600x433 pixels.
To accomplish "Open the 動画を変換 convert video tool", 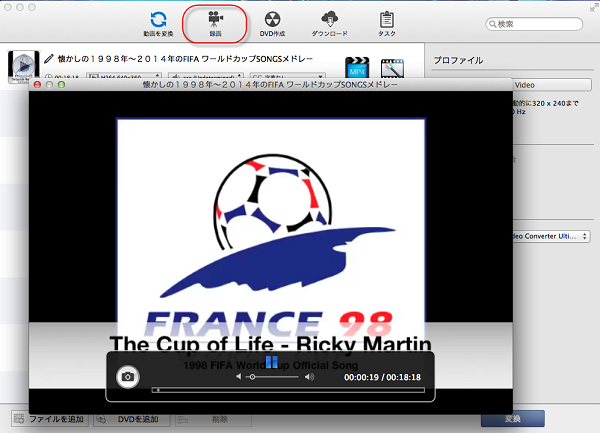I will [158, 24].
